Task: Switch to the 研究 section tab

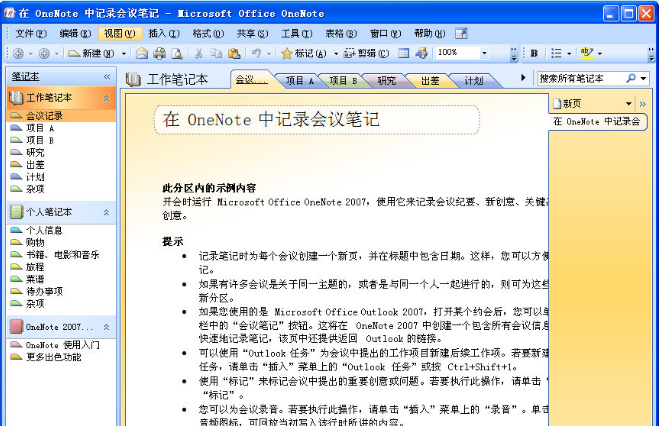Action: click(x=387, y=81)
